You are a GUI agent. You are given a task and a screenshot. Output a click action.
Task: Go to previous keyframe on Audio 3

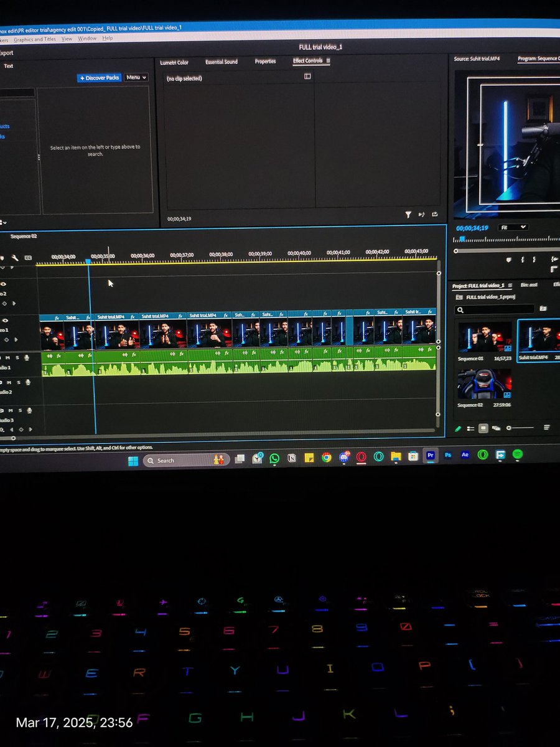click(x=12, y=430)
